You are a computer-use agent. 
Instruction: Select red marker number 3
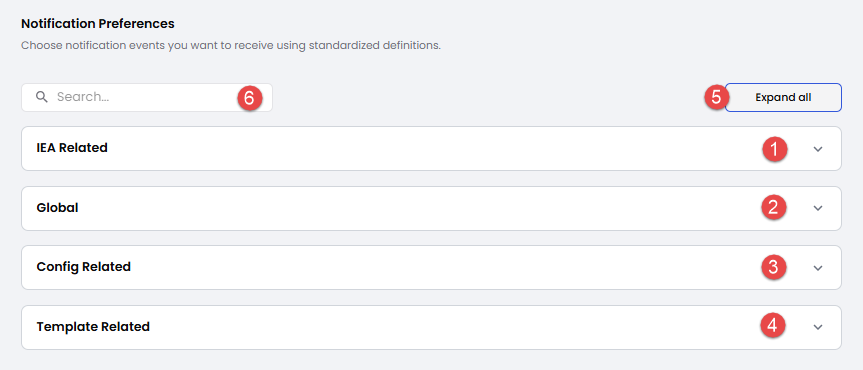pos(773,267)
